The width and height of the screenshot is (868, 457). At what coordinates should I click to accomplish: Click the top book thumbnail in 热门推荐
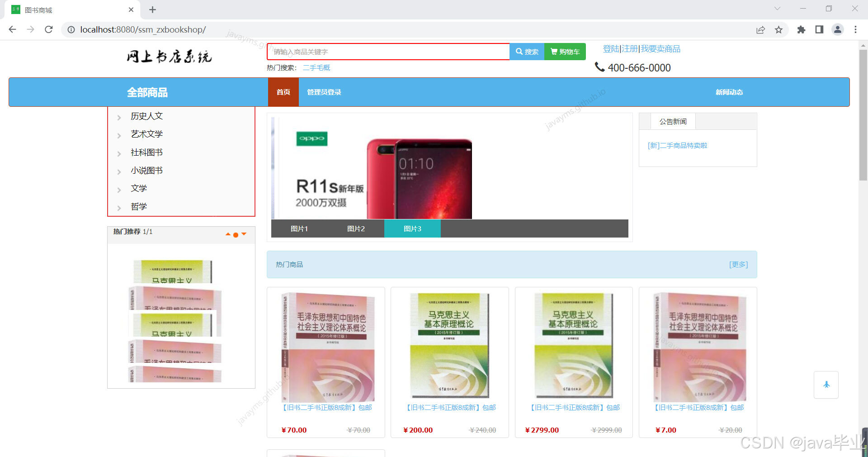coord(173,271)
